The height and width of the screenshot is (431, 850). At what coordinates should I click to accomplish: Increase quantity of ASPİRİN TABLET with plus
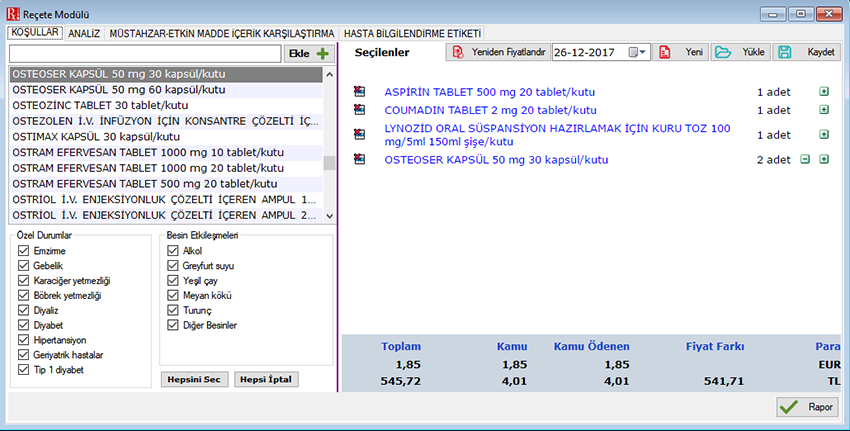[824, 92]
